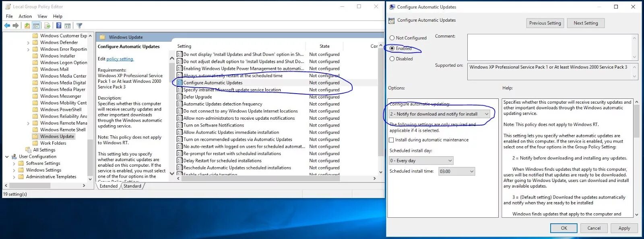This screenshot has height=239, width=644.
Task: Click OK in Configure Automatic Updates dialog
Action: [564, 228]
